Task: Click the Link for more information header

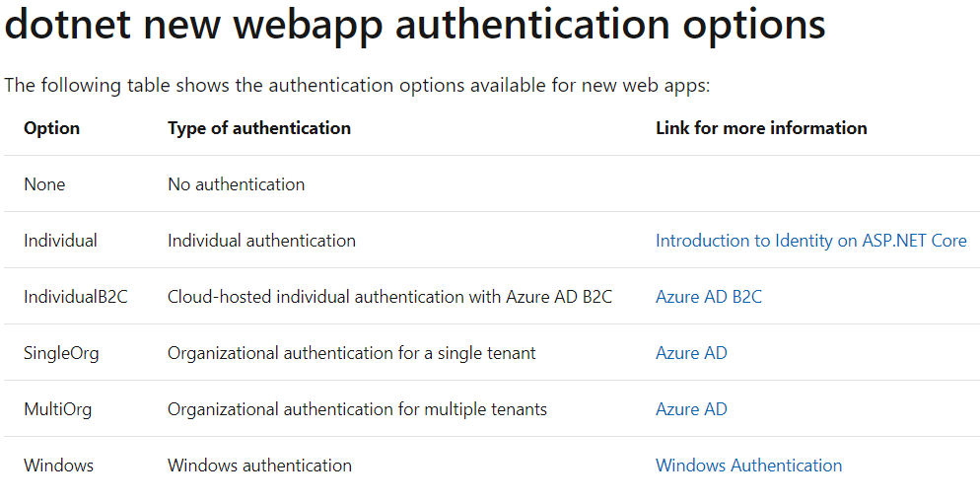Action: 760,128
